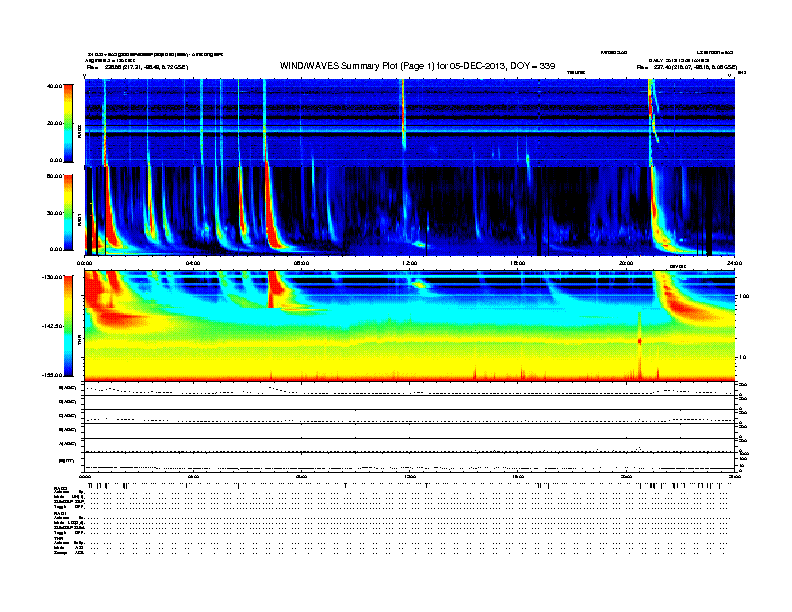
Task: Click the RAD2 color scale bar
Action: point(68,123)
